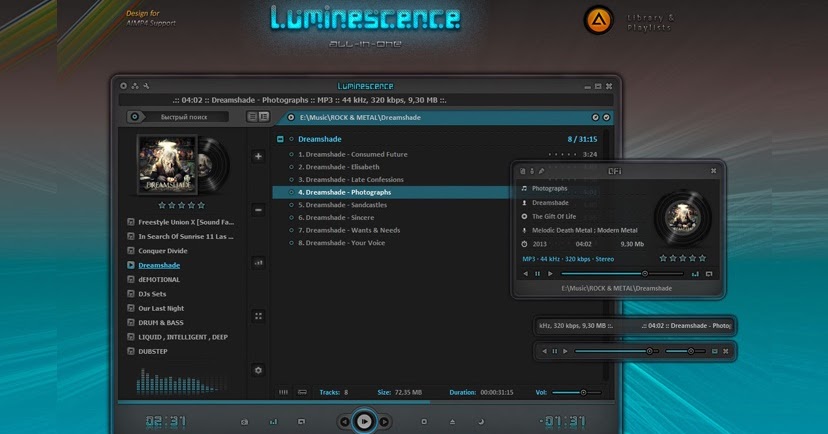This screenshot has height=434, width=828.
Task: Adjust the Vol slider in playlist footer
Action: click(x=577, y=392)
